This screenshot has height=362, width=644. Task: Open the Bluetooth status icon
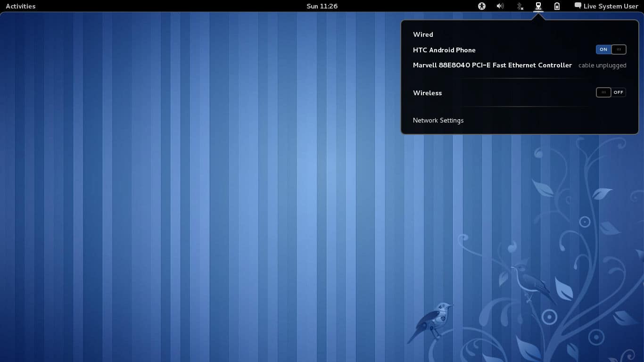click(x=520, y=6)
